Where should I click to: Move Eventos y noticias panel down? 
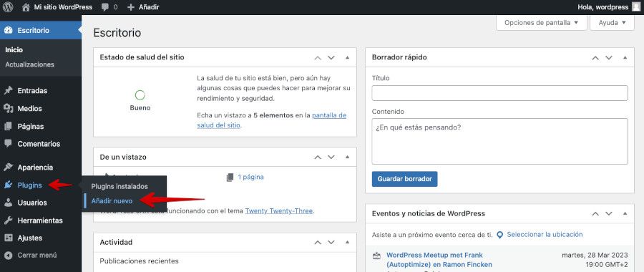pyautogui.click(x=609, y=213)
